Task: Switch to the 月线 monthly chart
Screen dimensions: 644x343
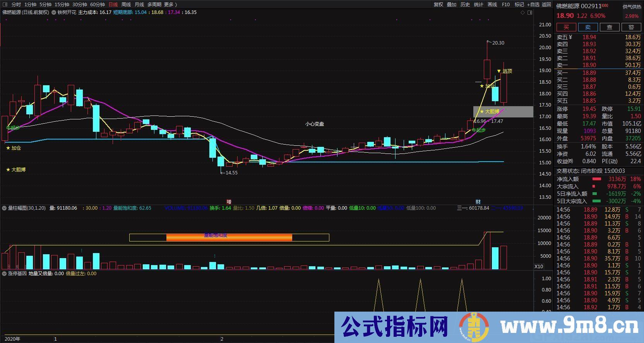Action: point(139,5)
